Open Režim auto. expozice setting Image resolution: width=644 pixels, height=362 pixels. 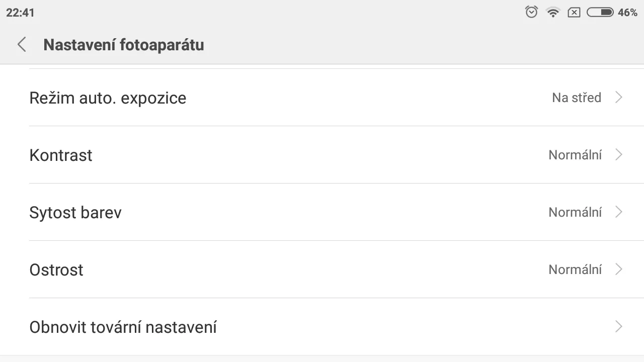point(322,98)
